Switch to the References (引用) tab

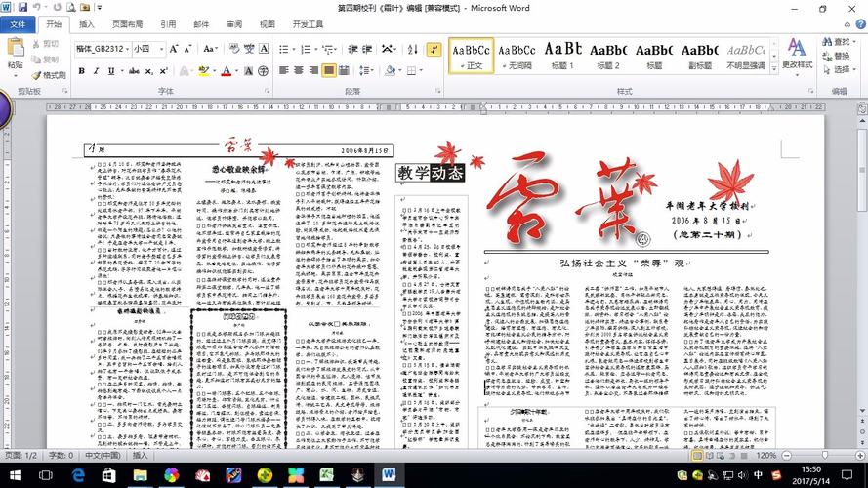point(168,24)
